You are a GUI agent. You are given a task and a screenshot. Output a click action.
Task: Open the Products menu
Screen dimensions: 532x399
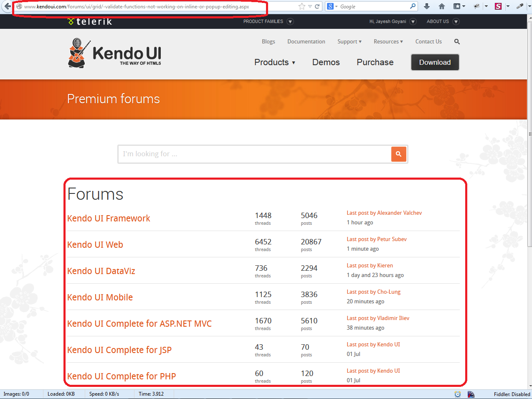275,62
